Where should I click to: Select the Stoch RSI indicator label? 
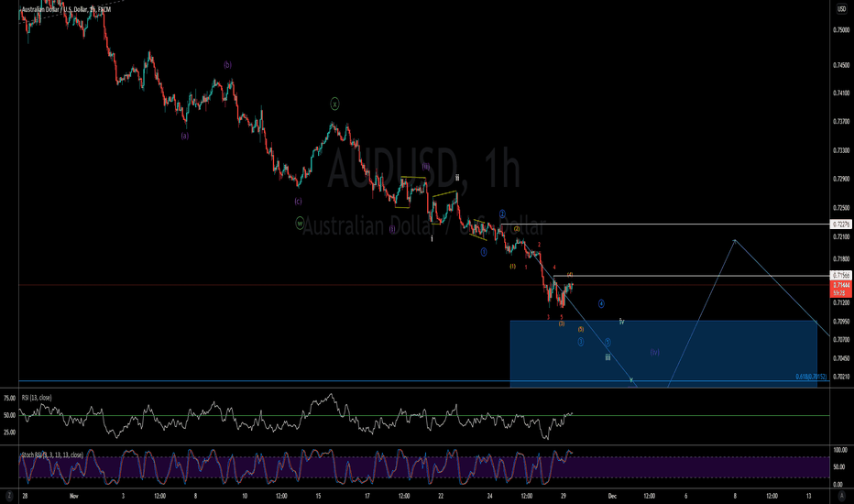click(52, 455)
